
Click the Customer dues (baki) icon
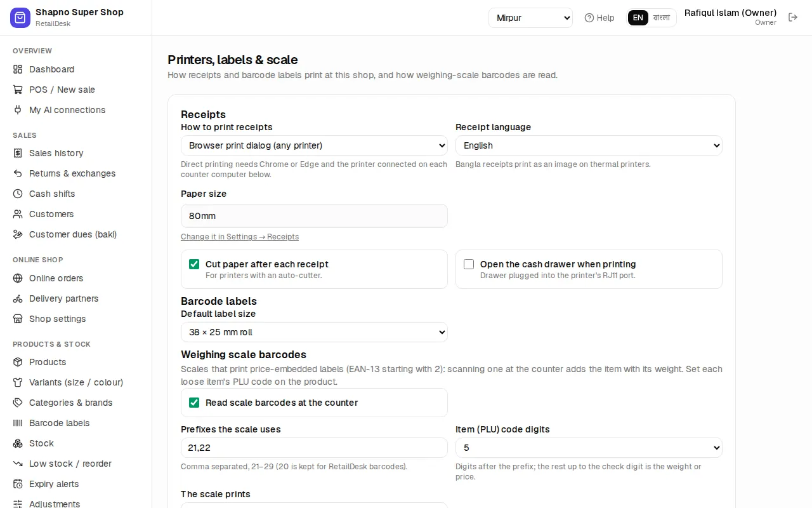tap(18, 234)
